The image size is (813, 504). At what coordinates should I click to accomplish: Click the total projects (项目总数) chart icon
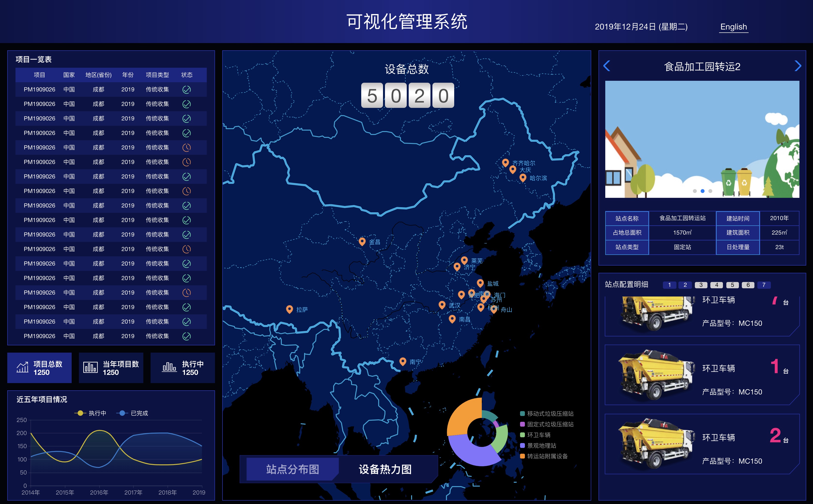pyautogui.click(x=22, y=367)
